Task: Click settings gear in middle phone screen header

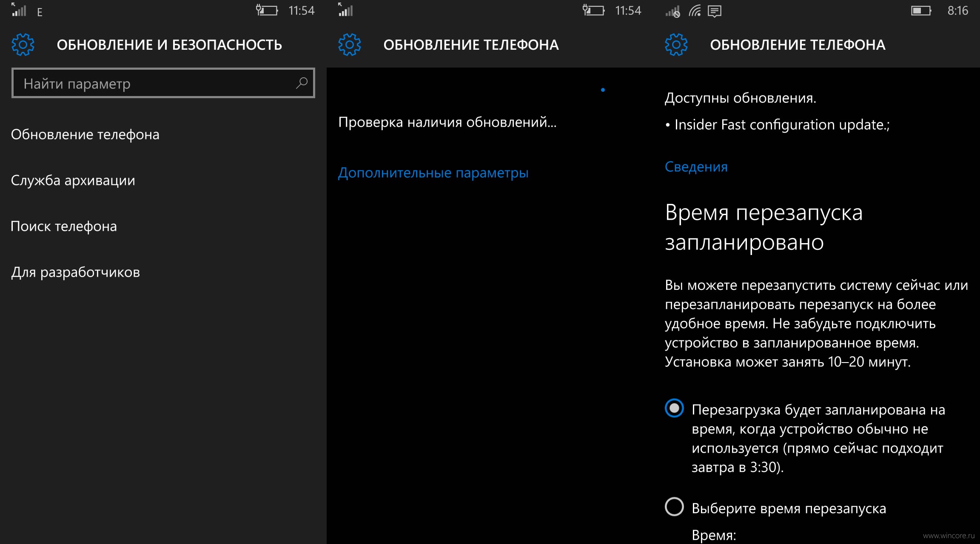Action: point(350,45)
